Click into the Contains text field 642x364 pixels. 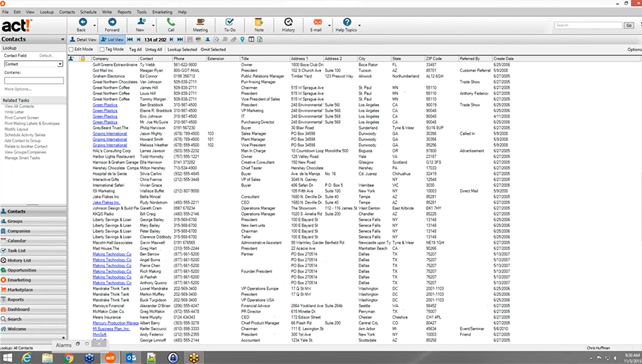tap(34, 81)
